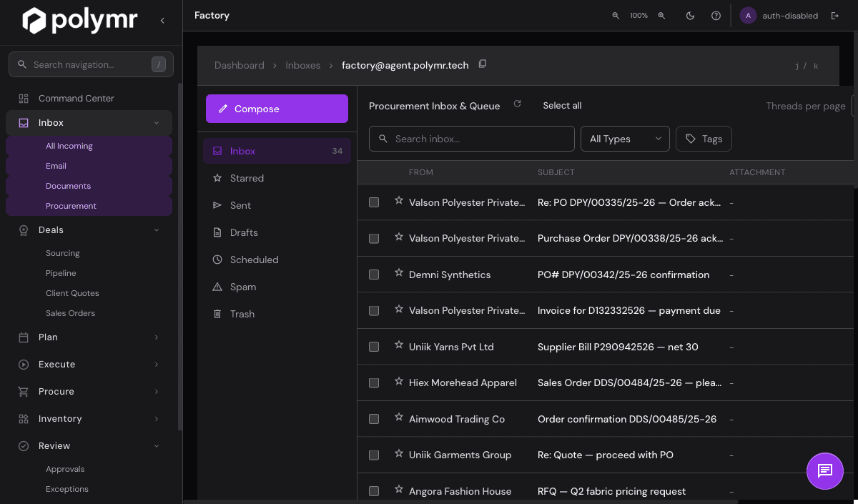The image size is (858, 504).
Task: Tick checkbox for Purchase Order DPY/00338/25-26 thread
Action: 374,239
